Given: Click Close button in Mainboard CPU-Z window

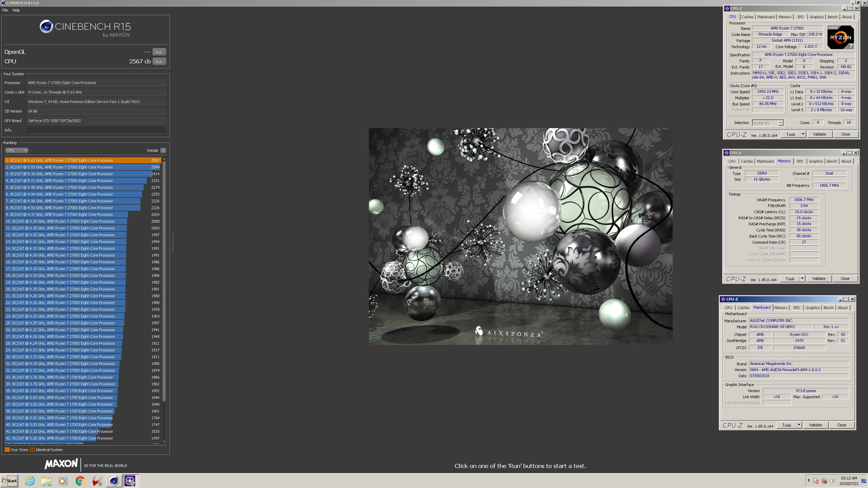Looking at the screenshot, I should click(x=842, y=425).
